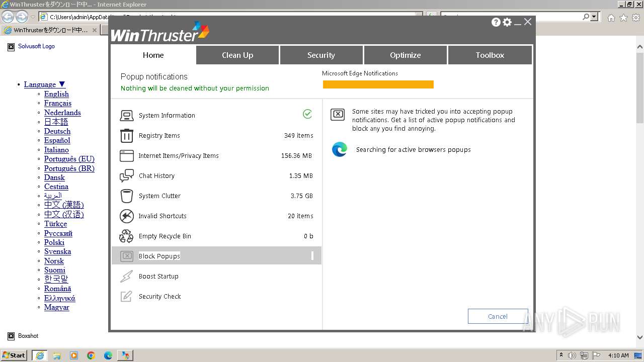
Task: Open media player icon in taskbar
Action: (74, 355)
